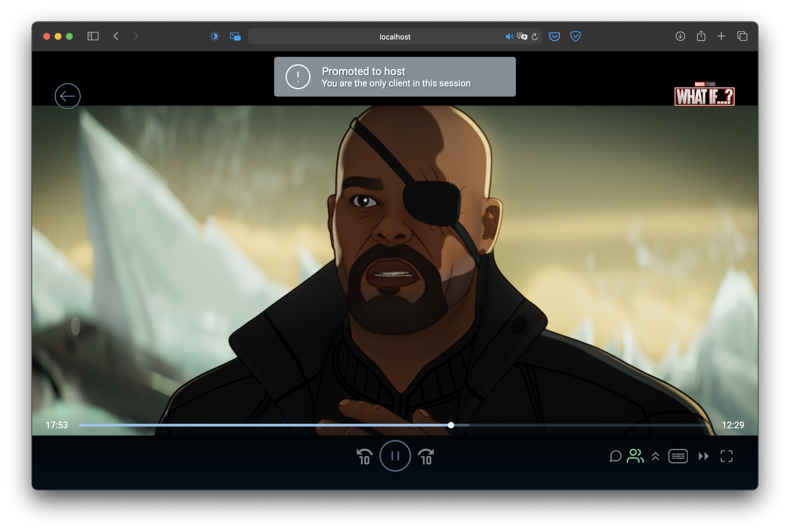Toggle subtitles captions button
Viewport: 790px width, 532px height.
pos(678,456)
